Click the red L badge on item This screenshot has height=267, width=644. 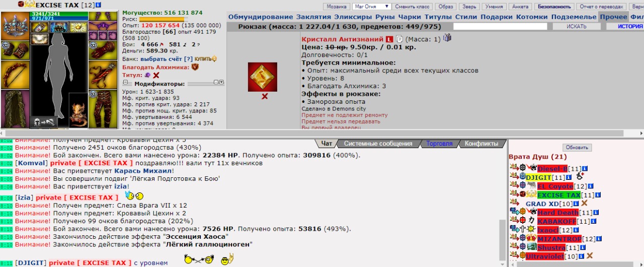click(390, 39)
